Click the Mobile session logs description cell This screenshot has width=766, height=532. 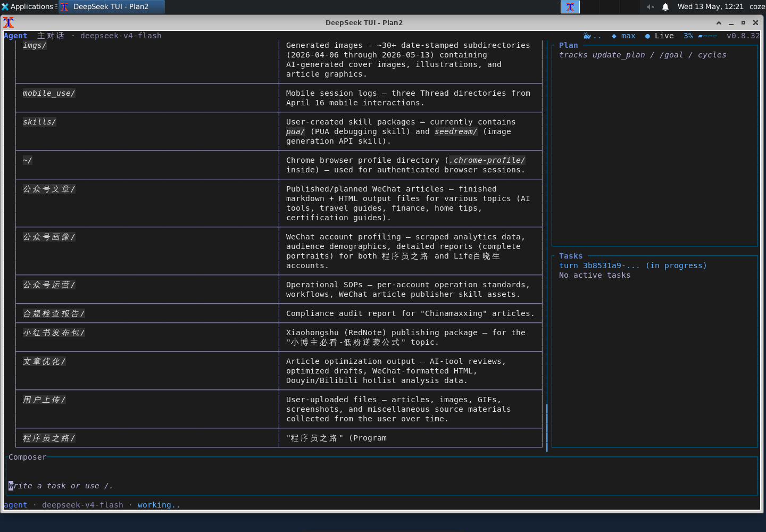(x=411, y=98)
